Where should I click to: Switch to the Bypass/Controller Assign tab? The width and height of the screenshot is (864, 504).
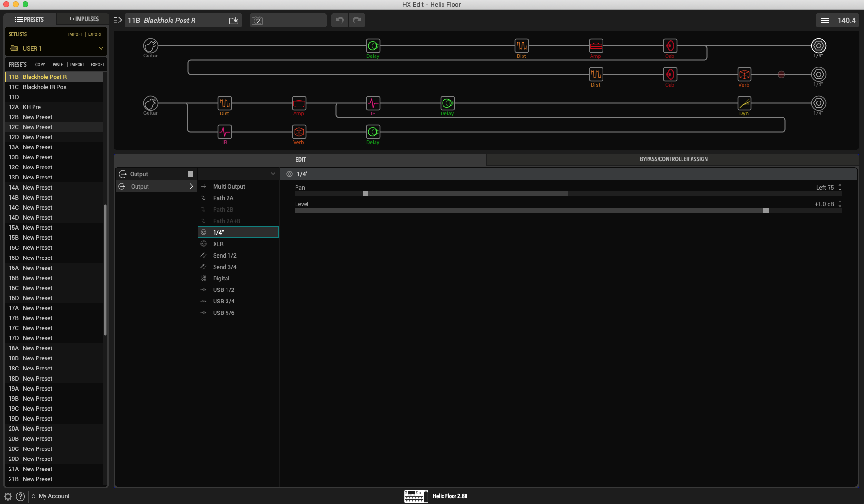[x=673, y=159]
